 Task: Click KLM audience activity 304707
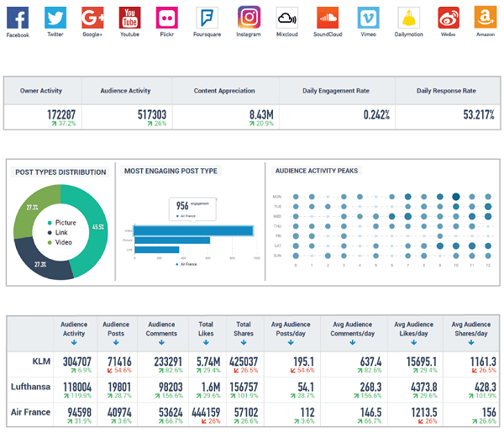[x=77, y=362]
